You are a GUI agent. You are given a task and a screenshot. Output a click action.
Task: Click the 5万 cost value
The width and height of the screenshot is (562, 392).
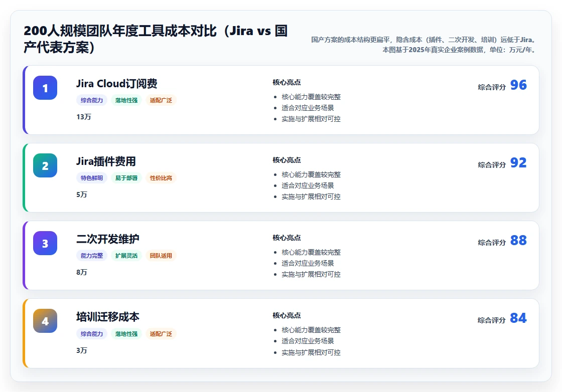[x=82, y=194]
